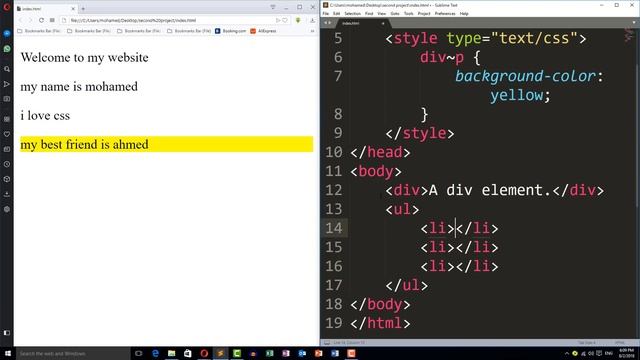Open the tab menu icon in Opera title bar
The width and height of the screenshot is (640, 360).
pyautogui.click(x=273, y=7)
